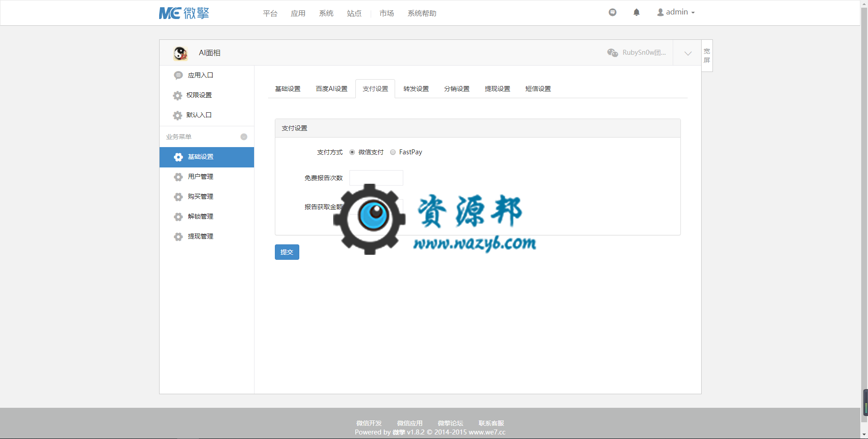Click the gear icon next to 提现管理

coord(178,237)
